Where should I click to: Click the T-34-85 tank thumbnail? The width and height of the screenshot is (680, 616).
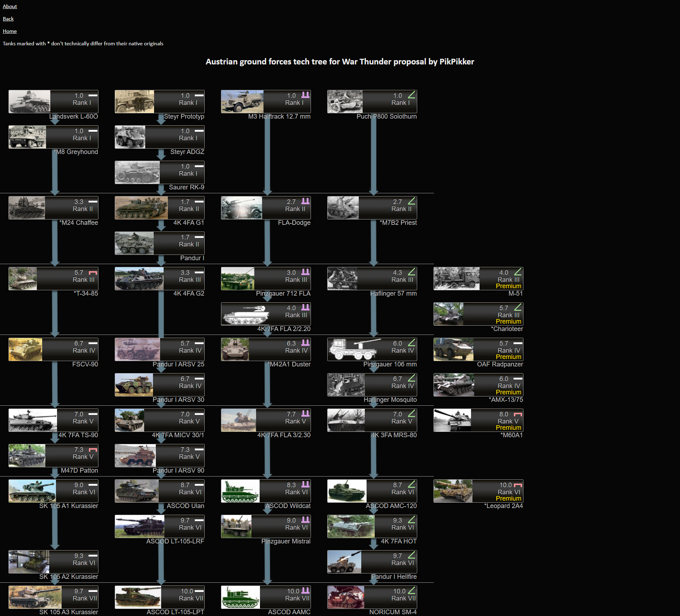pos(23,279)
